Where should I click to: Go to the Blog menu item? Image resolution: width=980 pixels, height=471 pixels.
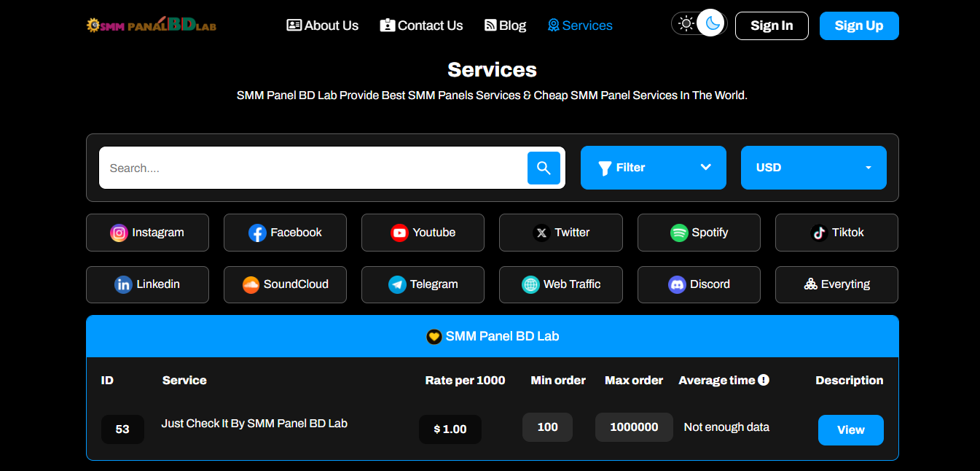(x=505, y=26)
